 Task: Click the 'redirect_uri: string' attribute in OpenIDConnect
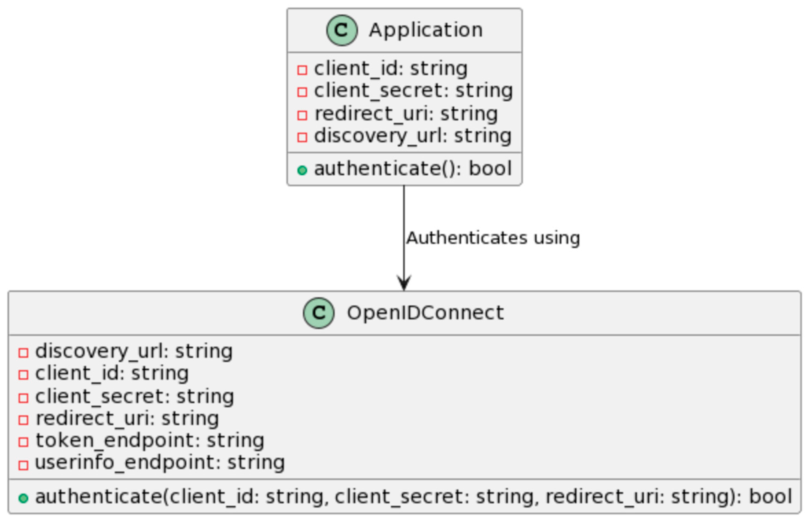(127, 418)
